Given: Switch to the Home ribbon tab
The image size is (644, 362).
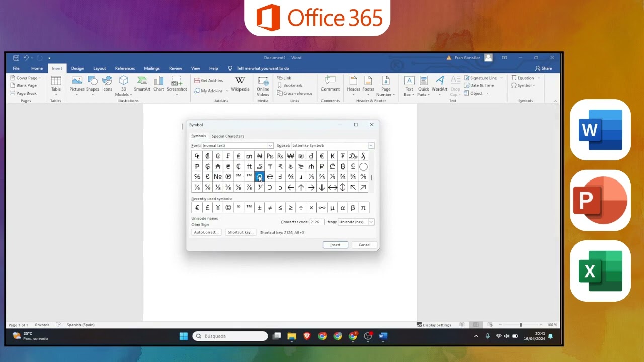Looking at the screenshot, I should (37, 68).
